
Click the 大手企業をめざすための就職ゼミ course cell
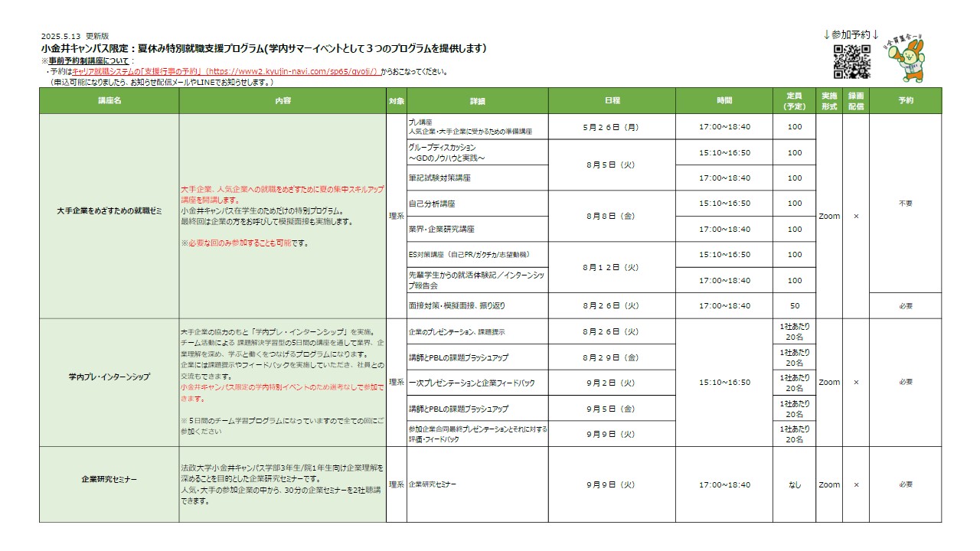pos(109,216)
